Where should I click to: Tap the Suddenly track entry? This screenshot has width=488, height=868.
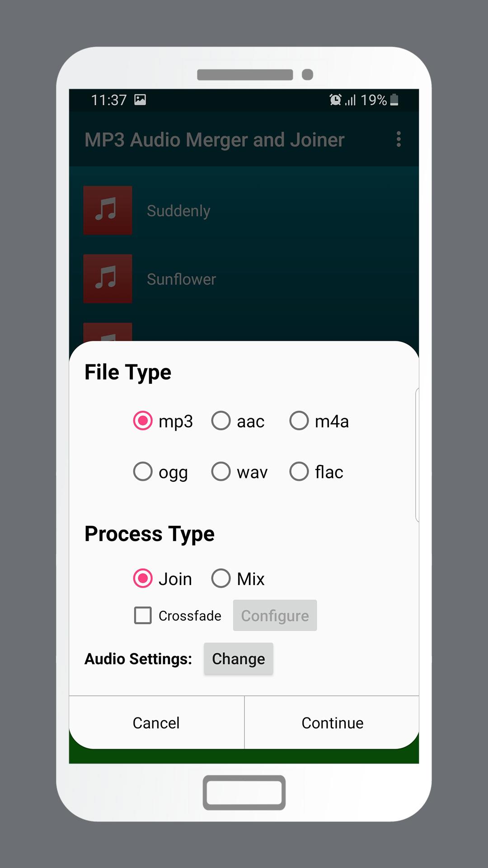pyautogui.click(x=178, y=210)
